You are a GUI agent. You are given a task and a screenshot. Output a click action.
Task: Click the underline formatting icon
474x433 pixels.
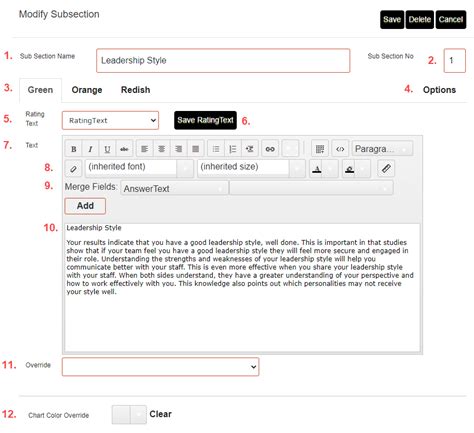click(107, 149)
